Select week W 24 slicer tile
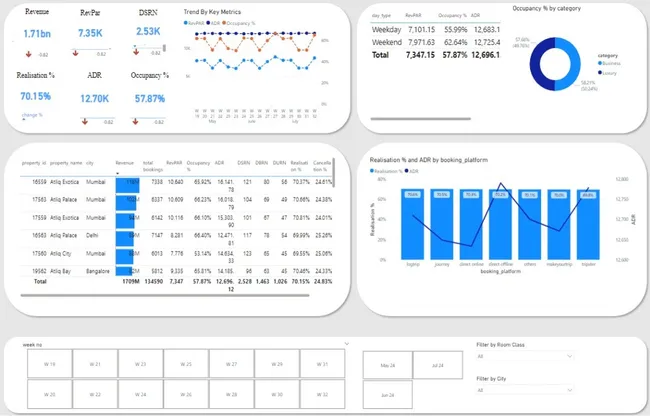Viewport: 650px width, 420px height. [x=141, y=394]
